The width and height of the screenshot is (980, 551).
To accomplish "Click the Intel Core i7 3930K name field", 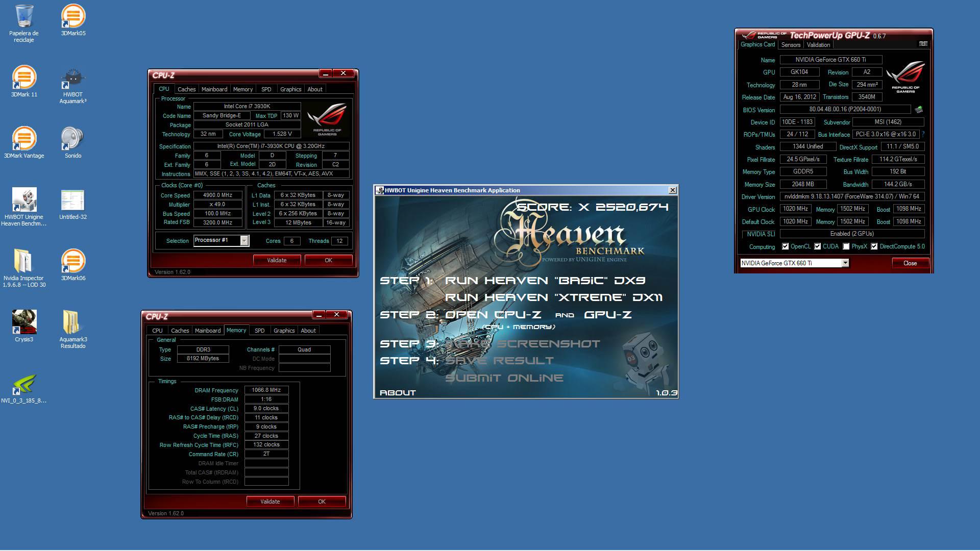I will click(247, 107).
